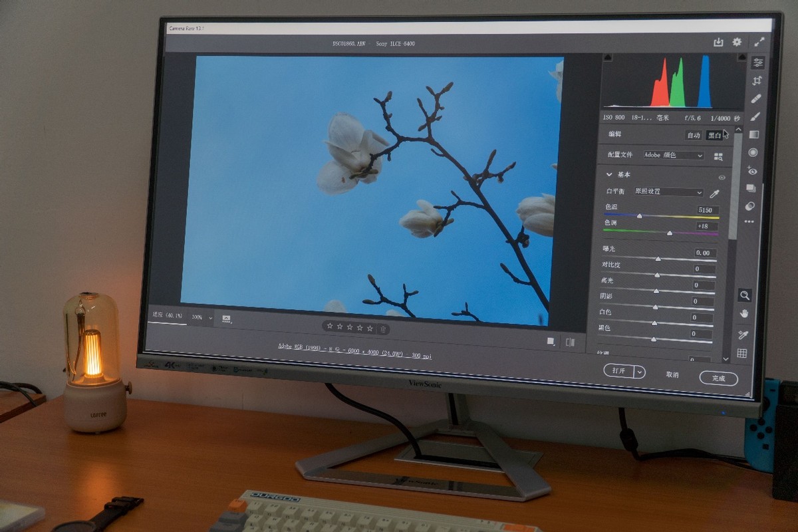The width and height of the screenshot is (798, 532).
Task: Collapse the 基本 panel chevron
Action: click(x=608, y=174)
